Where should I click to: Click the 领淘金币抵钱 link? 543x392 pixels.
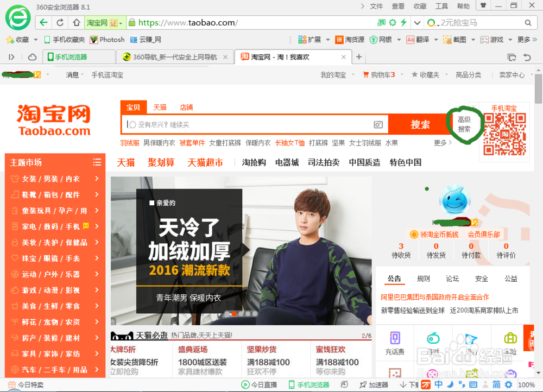click(x=434, y=235)
